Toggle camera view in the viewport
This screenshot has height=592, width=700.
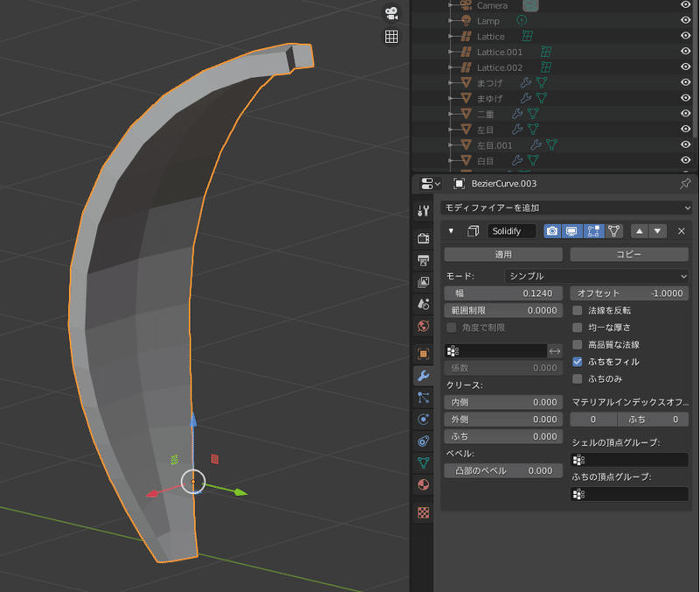[391, 13]
